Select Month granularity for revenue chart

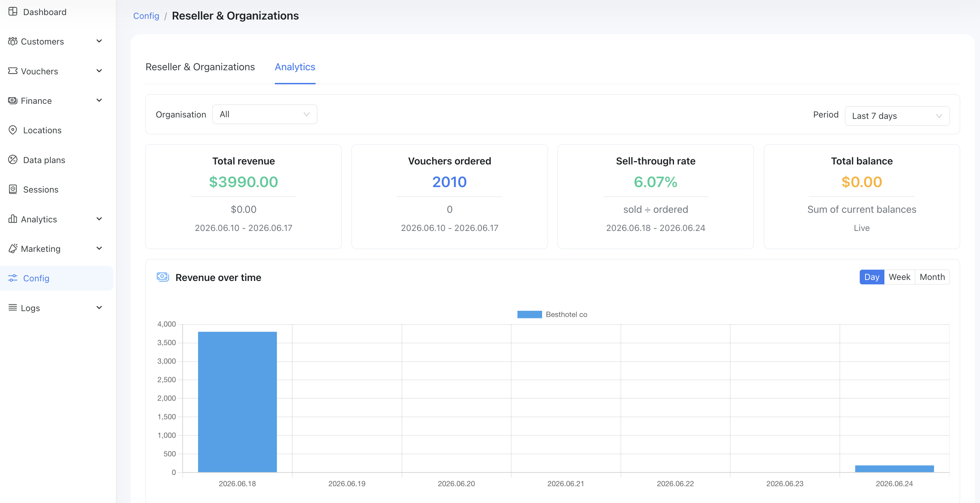point(932,277)
